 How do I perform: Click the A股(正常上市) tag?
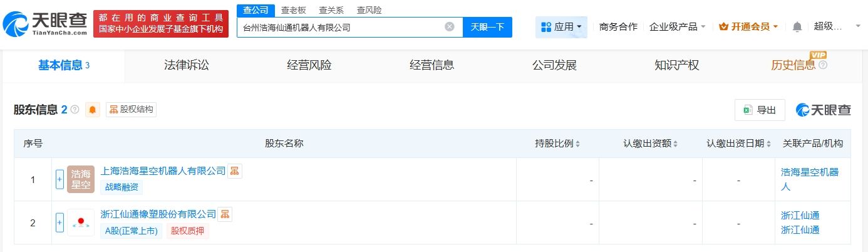click(131, 231)
